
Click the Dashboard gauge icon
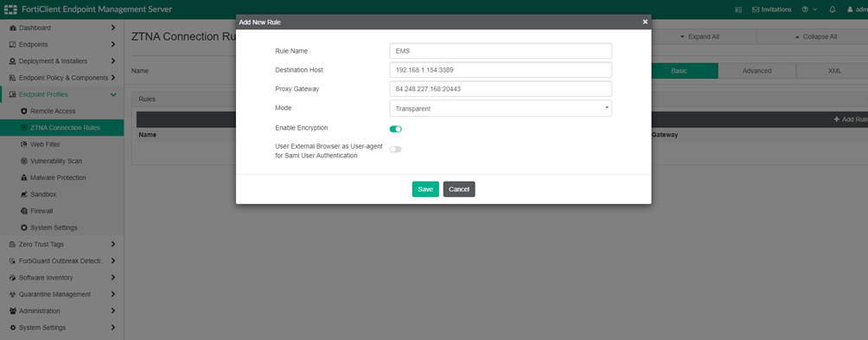(13, 28)
